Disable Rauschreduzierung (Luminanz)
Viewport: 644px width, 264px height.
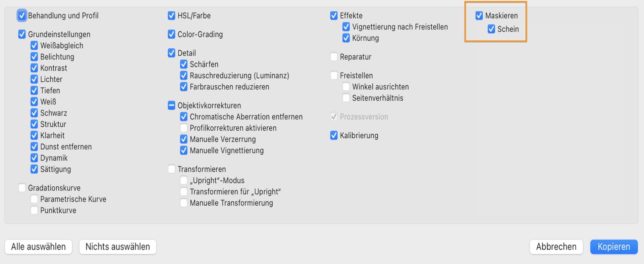[x=183, y=75]
